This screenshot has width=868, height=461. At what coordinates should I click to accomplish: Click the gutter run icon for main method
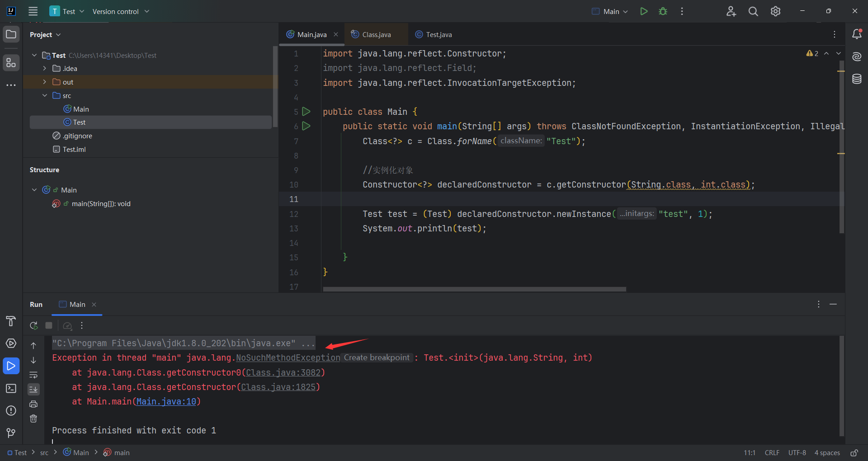tap(306, 126)
